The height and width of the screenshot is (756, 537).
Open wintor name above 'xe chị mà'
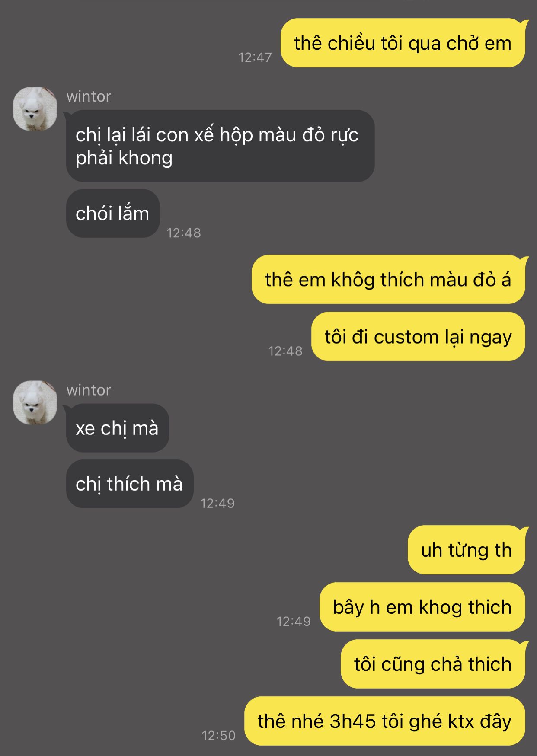coord(89,390)
